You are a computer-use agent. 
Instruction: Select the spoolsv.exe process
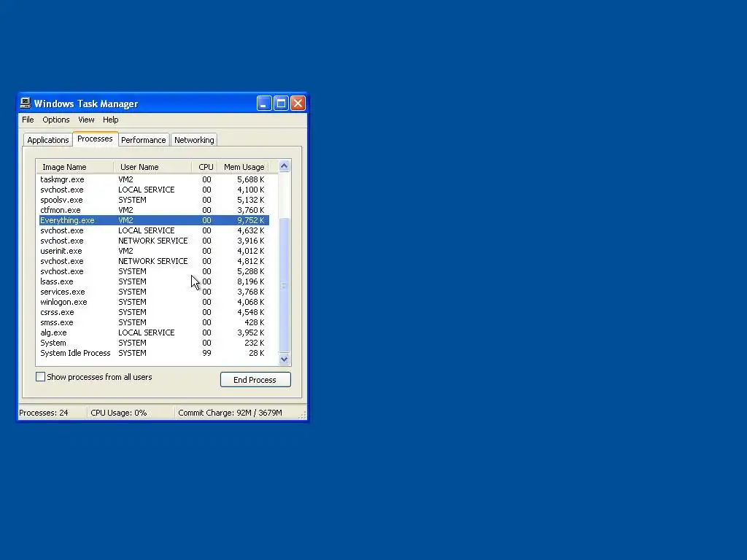tap(154, 200)
